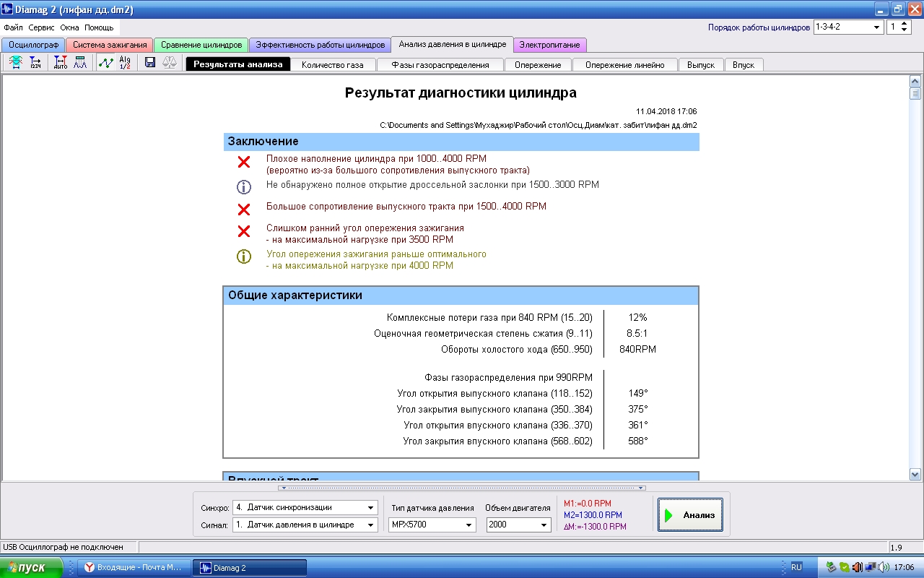Click the orange speaker tray icon
This screenshot has height=578, width=924.
[858, 567]
